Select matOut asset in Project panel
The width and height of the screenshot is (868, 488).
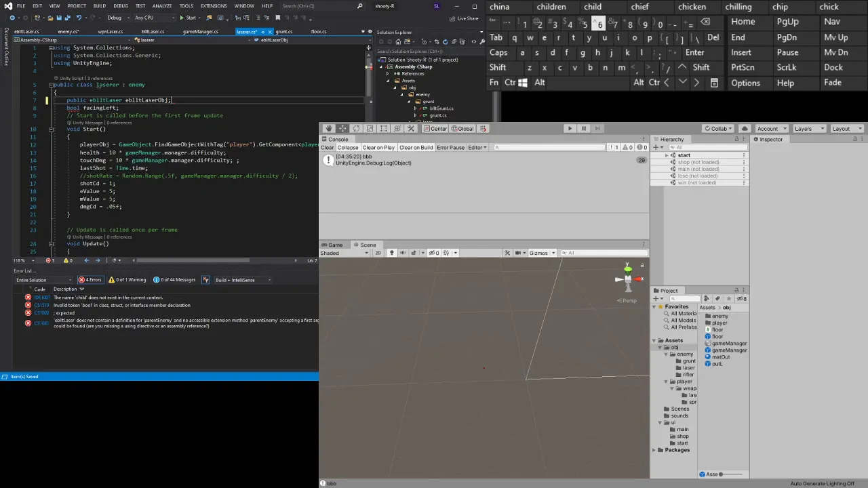(x=721, y=357)
